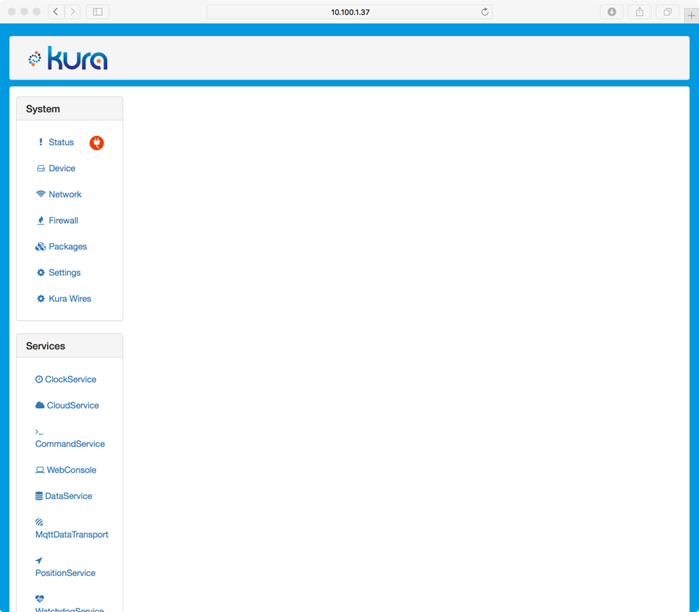Viewport: 699px width, 612px height.
Task: Open Kura Wires
Action: (x=70, y=299)
